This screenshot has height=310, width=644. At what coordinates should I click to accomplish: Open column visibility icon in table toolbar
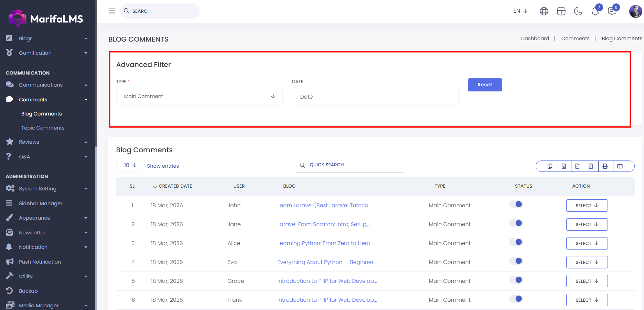pyautogui.click(x=620, y=166)
